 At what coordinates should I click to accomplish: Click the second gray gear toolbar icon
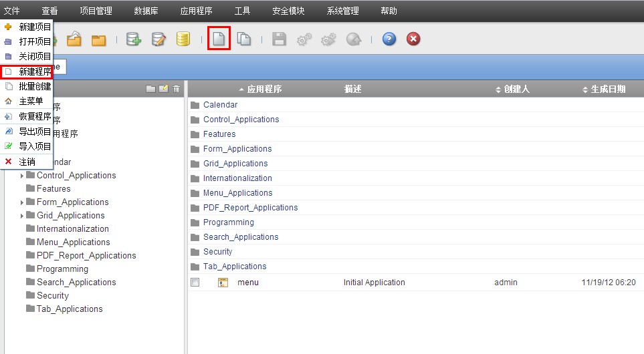328,39
